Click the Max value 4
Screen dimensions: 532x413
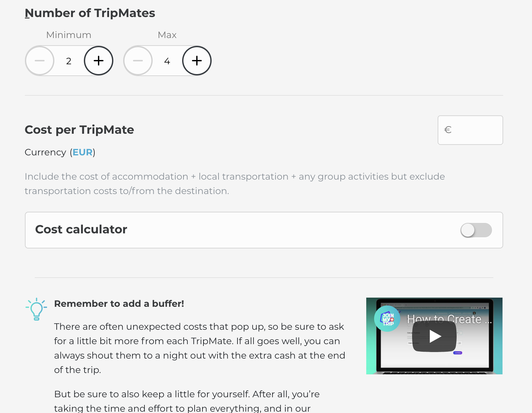pyautogui.click(x=167, y=61)
